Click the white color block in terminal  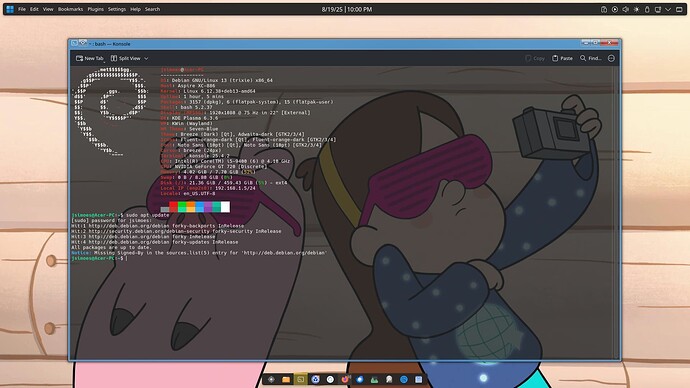pos(225,207)
